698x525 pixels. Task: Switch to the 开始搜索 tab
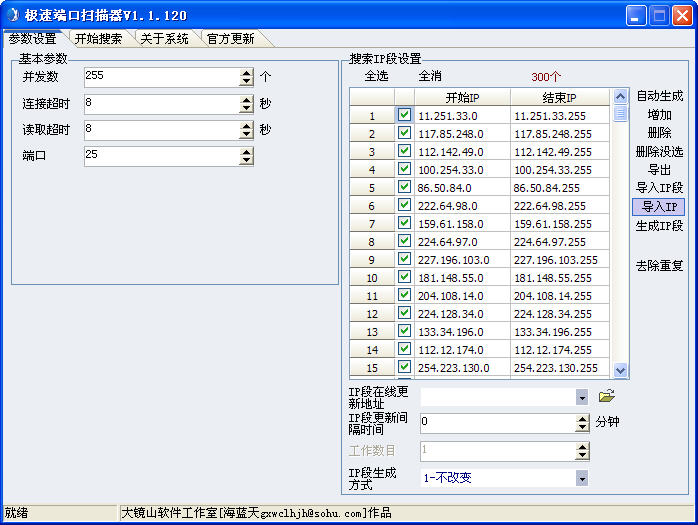[x=98, y=39]
